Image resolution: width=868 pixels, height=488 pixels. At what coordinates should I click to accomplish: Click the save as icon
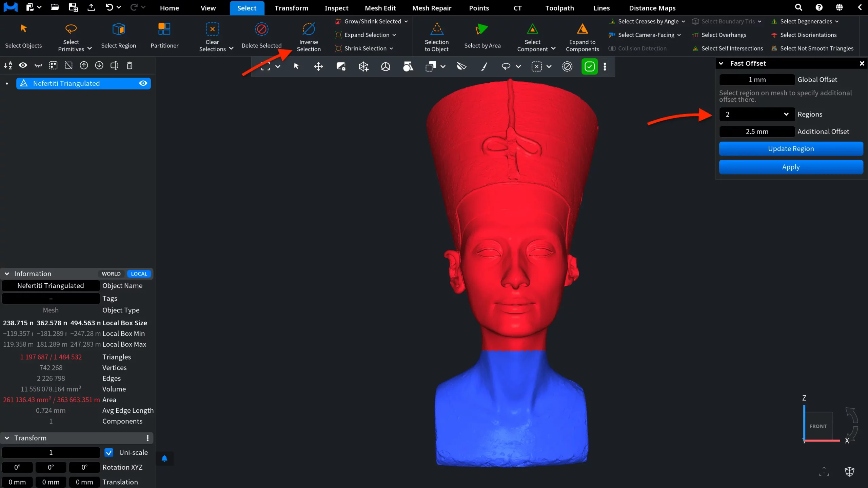click(x=73, y=7)
